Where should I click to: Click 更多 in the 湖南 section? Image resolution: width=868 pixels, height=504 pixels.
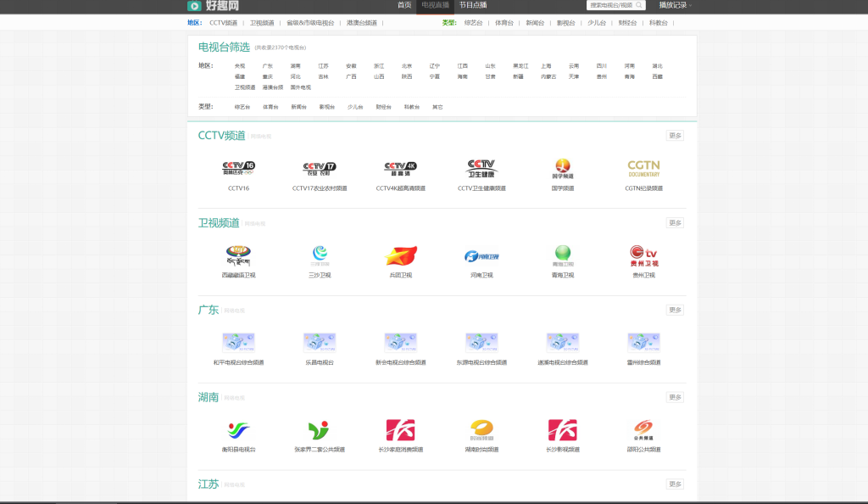[673, 395]
